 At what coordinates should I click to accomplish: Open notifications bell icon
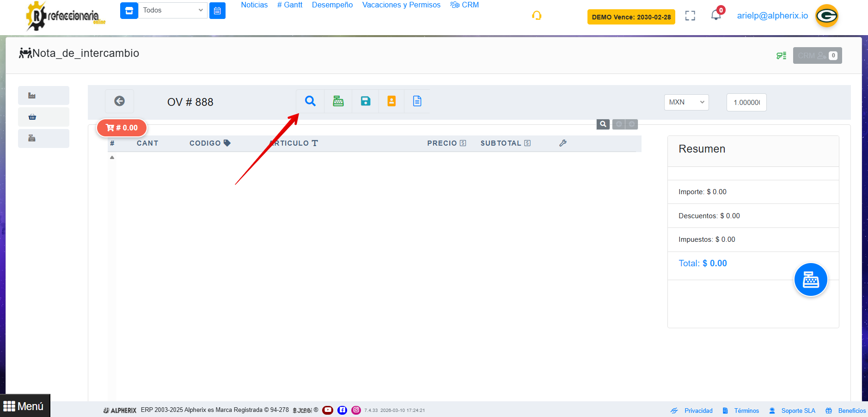715,15
